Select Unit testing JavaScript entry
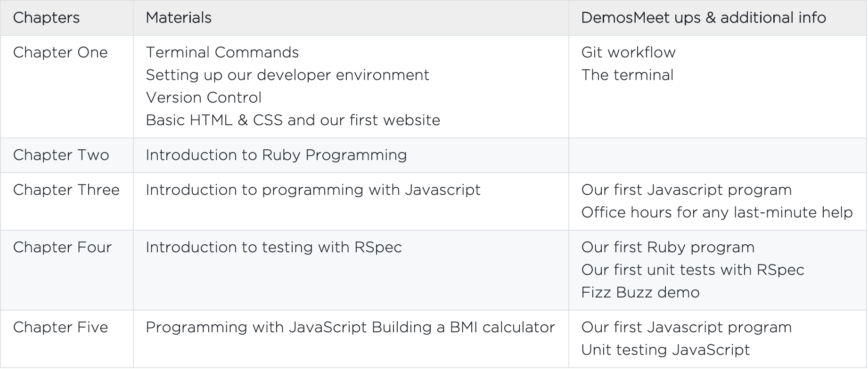 pos(665,350)
